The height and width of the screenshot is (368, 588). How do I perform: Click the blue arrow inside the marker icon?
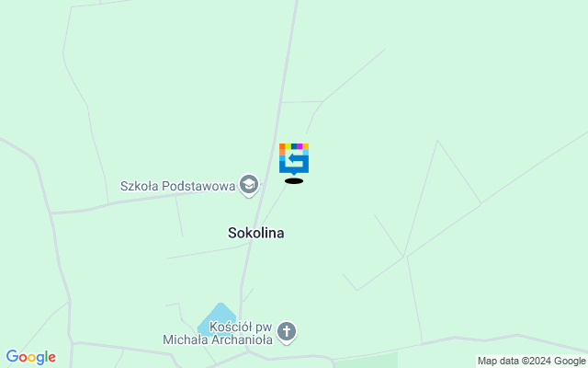296,158
